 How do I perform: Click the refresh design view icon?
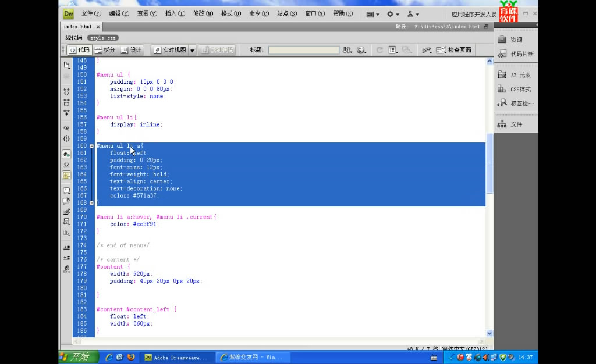click(379, 50)
